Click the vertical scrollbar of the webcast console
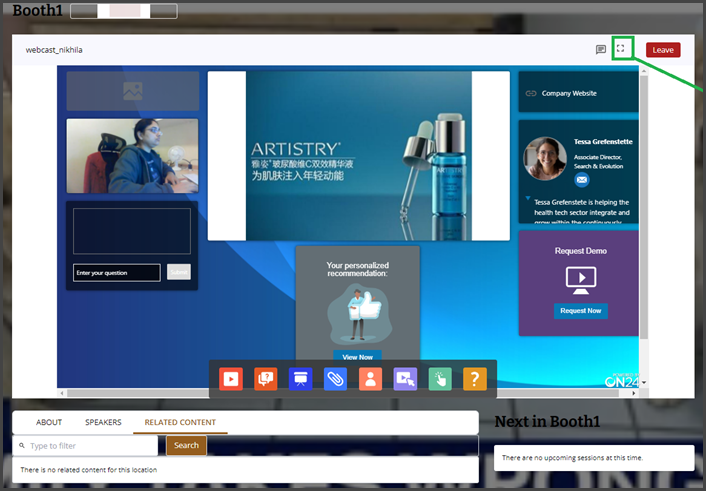 [644, 207]
